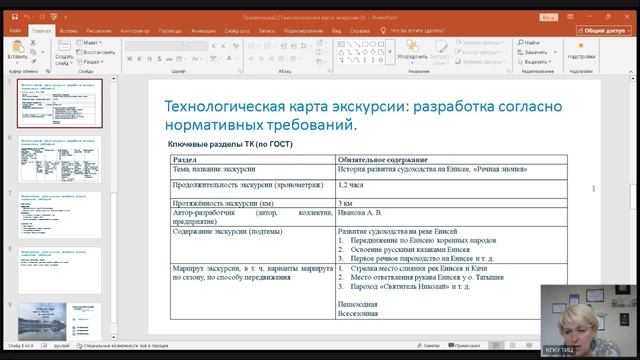Apply italic (К) formatting
The width and height of the screenshot is (640, 360).
[x=139, y=59]
